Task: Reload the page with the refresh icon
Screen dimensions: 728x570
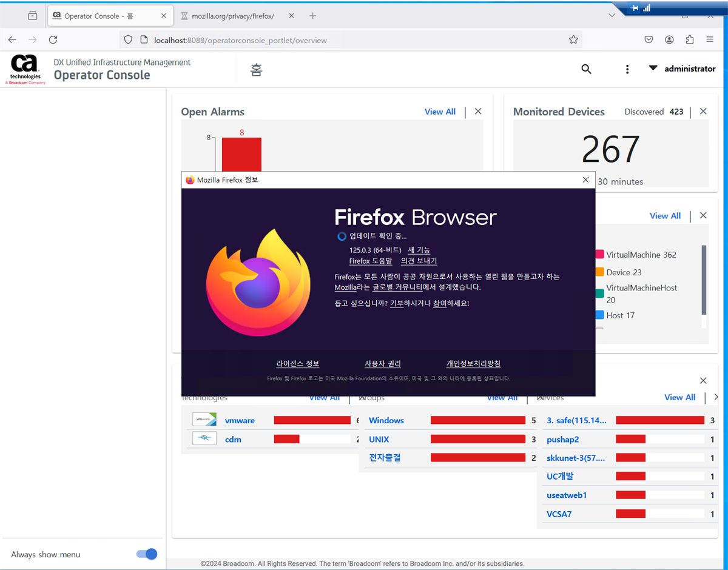Action: click(x=53, y=39)
